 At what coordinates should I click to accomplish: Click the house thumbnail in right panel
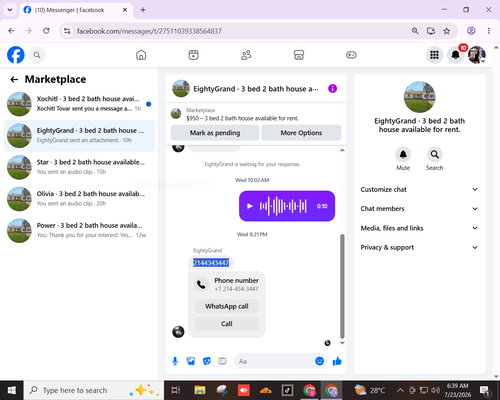tap(419, 97)
